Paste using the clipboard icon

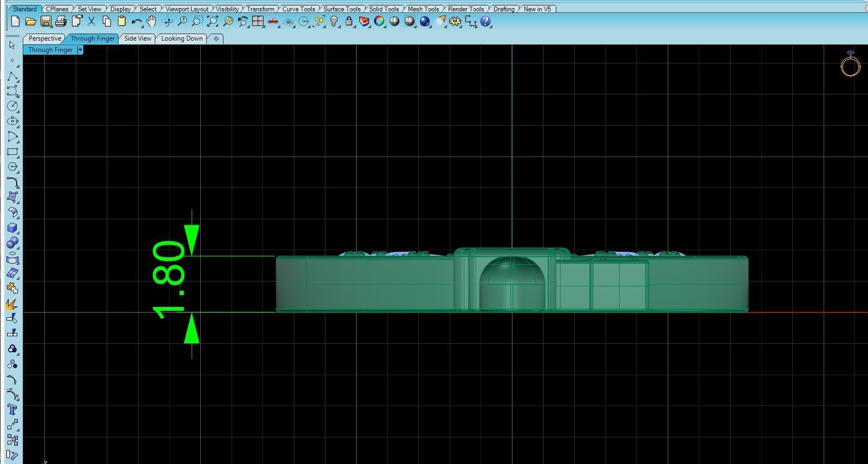coord(122,22)
